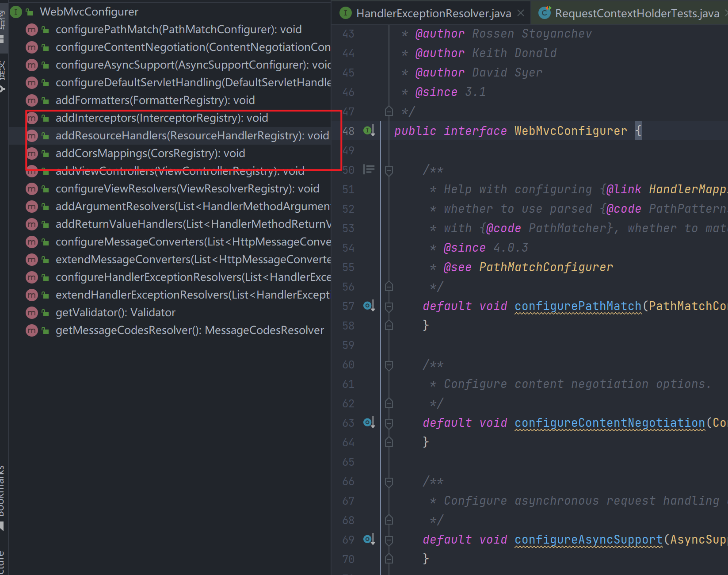Image resolution: width=728 pixels, height=575 pixels.
Task: Click interface icon on HandlerExceptionResolver.java tab
Action: click(345, 13)
